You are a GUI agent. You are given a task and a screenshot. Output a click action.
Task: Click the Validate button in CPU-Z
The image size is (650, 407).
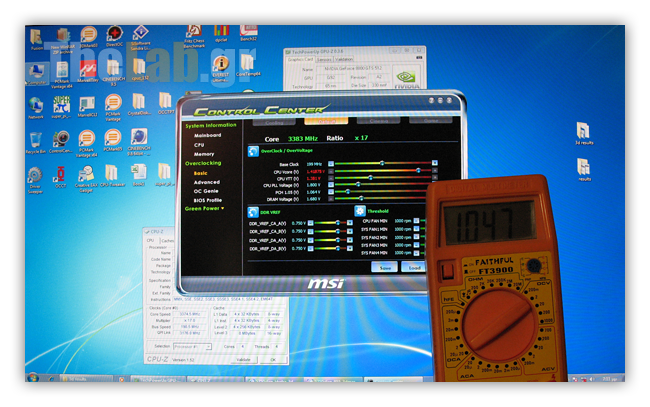click(x=243, y=359)
